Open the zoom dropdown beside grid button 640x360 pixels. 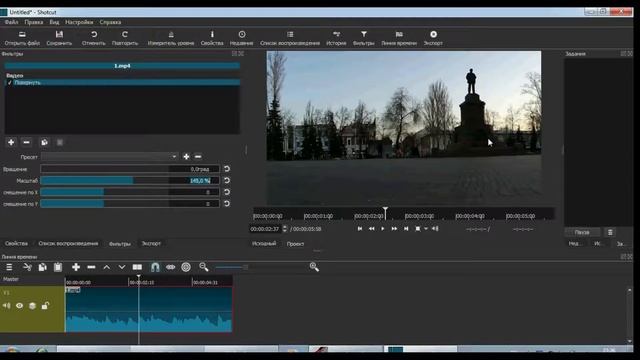pos(426,229)
